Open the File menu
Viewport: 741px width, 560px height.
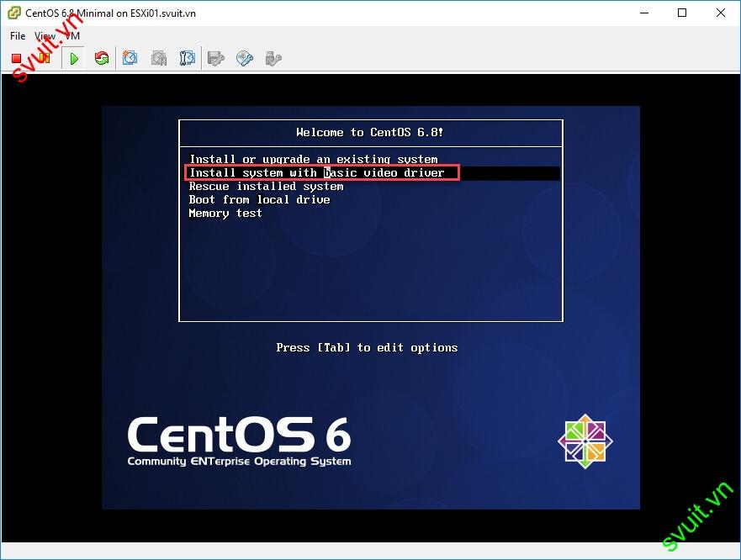pyautogui.click(x=18, y=36)
